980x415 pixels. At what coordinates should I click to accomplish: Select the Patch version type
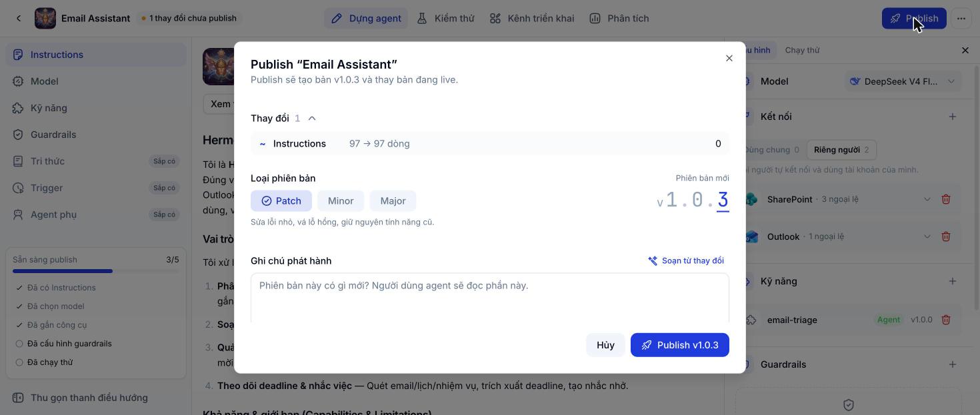coord(281,201)
